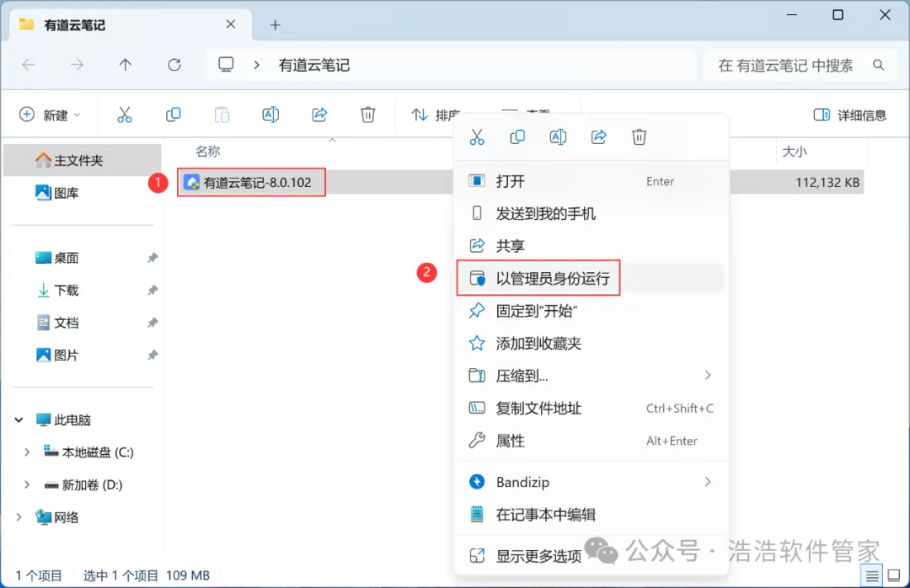
Task: Sort by the 大小 column header
Action: pyautogui.click(x=794, y=152)
